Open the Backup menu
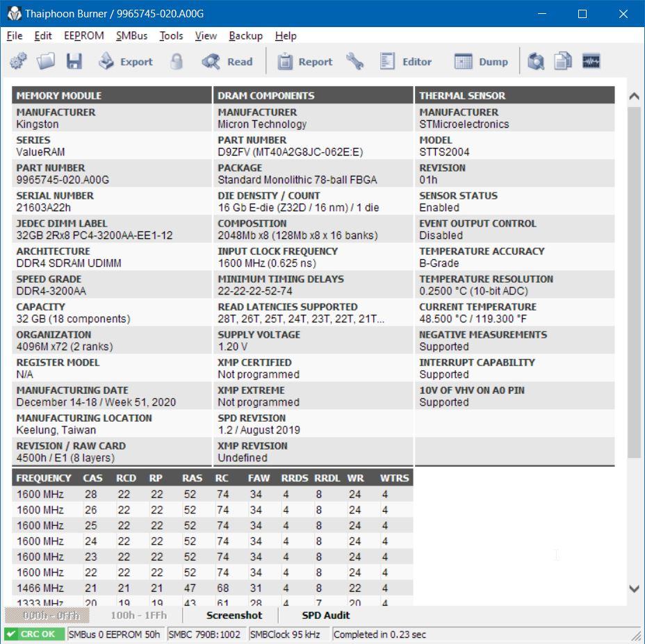The image size is (645, 644). click(x=245, y=36)
